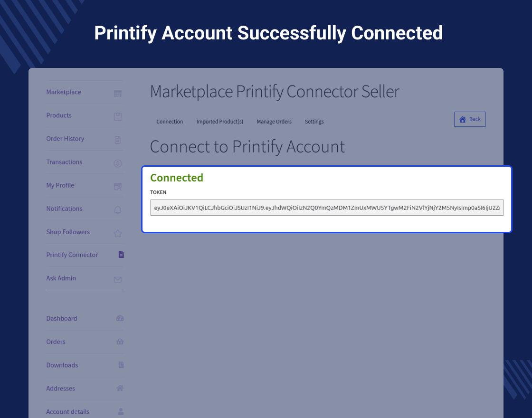532x418 pixels.
Task: Click inside the Token input field
Action: tap(327, 208)
